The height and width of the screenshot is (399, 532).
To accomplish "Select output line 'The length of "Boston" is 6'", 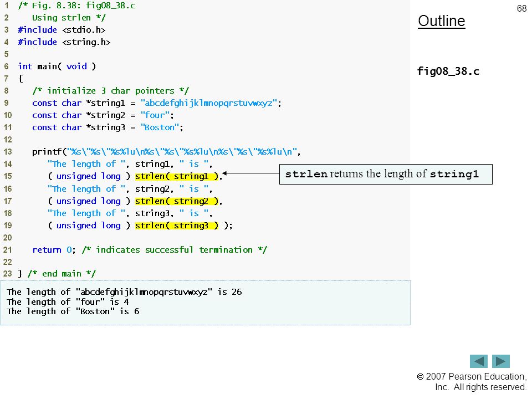I will (x=73, y=311).
